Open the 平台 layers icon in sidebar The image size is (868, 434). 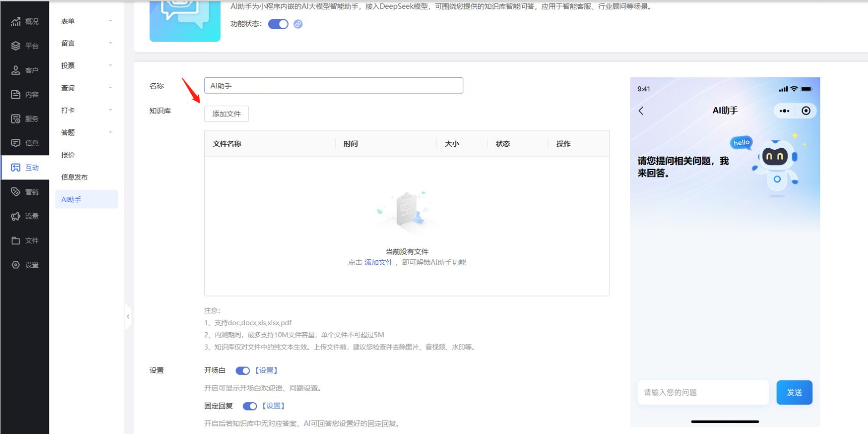16,46
